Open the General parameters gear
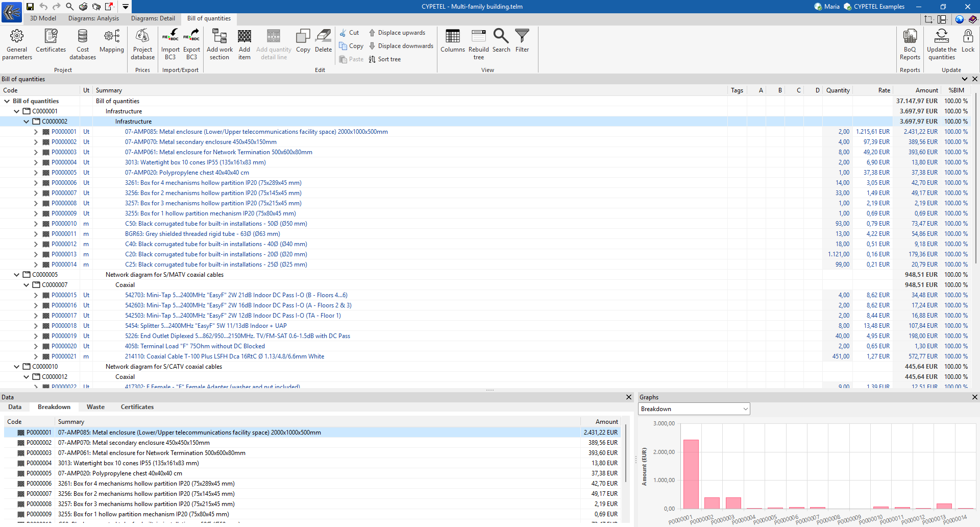 click(x=17, y=44)
